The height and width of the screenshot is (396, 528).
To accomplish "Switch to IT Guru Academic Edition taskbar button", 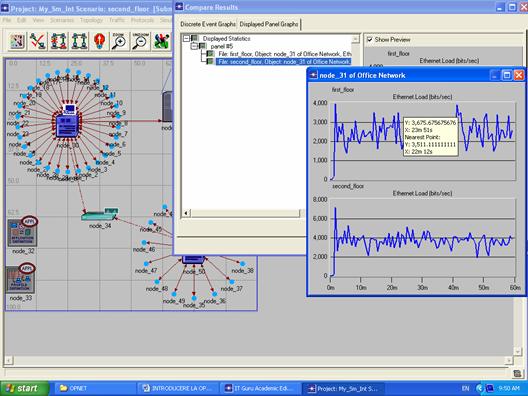I will [262, 388].
